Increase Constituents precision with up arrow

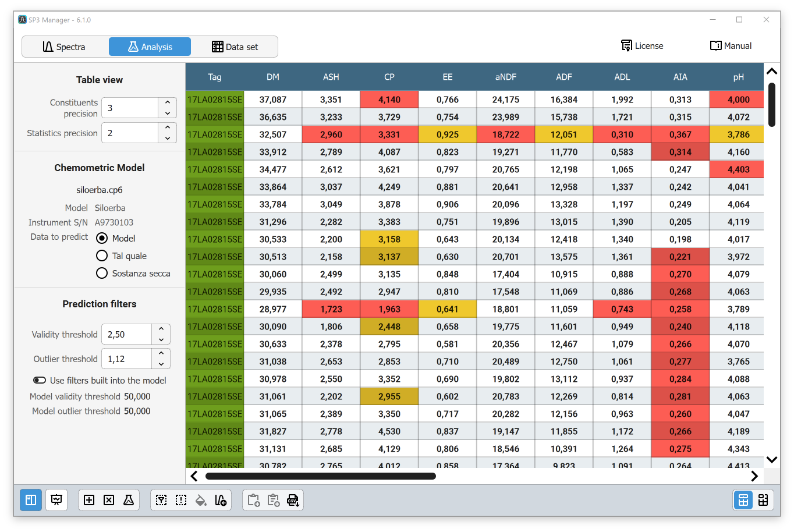click(x=168, y=102)
